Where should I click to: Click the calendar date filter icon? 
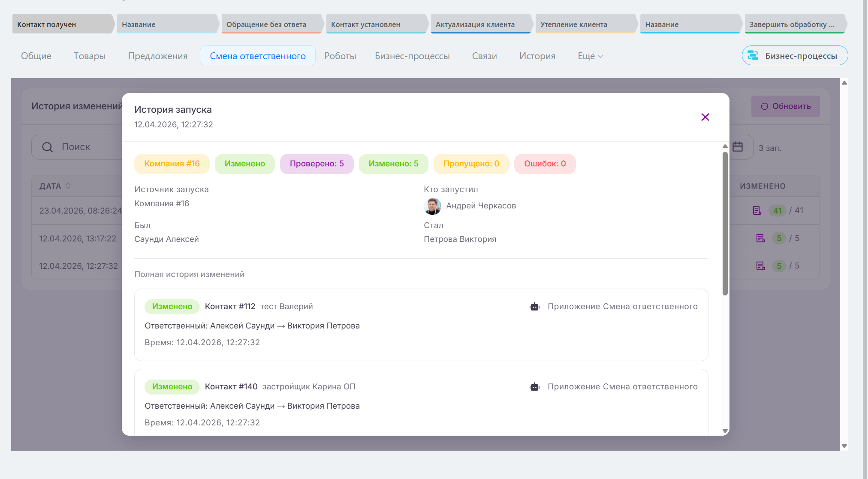738,147
